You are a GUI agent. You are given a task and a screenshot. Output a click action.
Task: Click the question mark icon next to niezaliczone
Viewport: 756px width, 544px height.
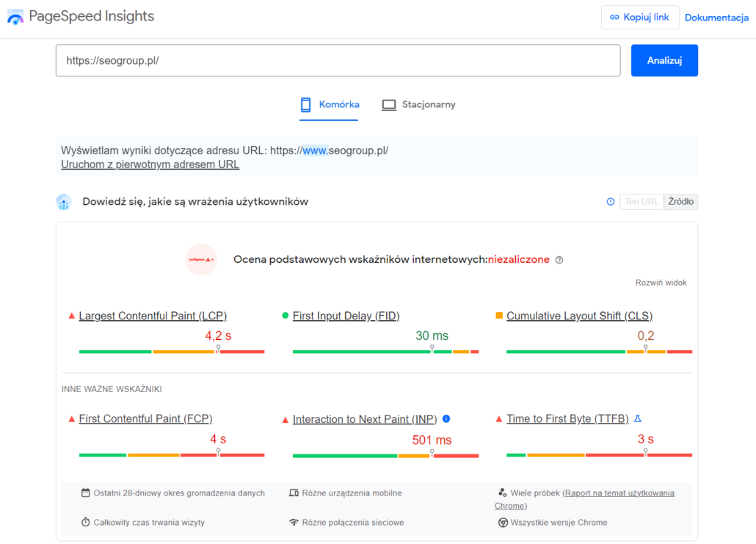pos(559,260)
